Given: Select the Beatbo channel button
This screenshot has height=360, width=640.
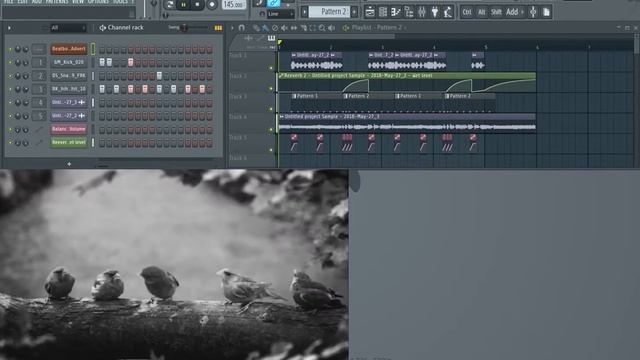Looking at the screenshot, I should pyautogui.click(x=69, y=49).
